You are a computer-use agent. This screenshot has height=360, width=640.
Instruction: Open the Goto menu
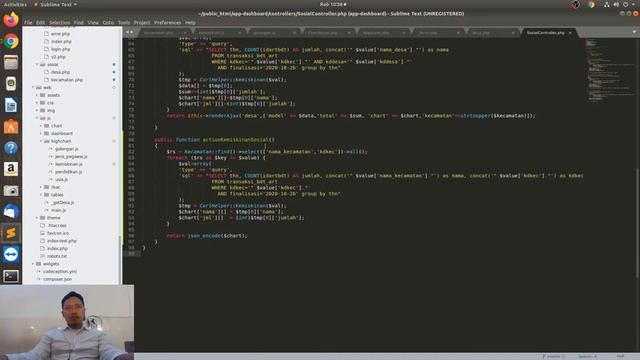[108, 22]
